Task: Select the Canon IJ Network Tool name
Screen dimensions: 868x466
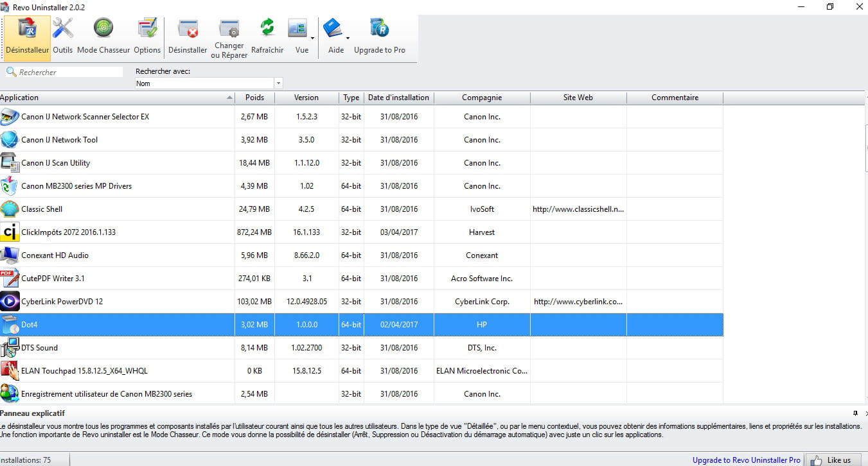Action: click(60, 140)
